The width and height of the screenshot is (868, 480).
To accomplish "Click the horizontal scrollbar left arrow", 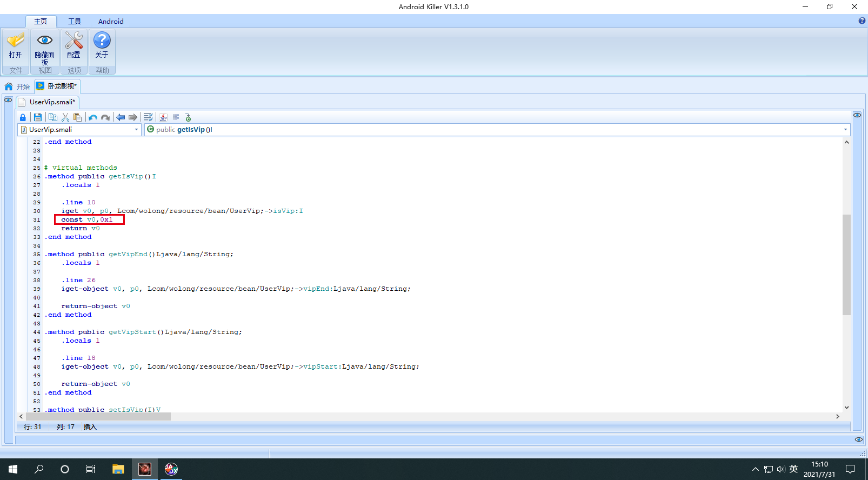I will pyautogui.click(x=21, y=416).
